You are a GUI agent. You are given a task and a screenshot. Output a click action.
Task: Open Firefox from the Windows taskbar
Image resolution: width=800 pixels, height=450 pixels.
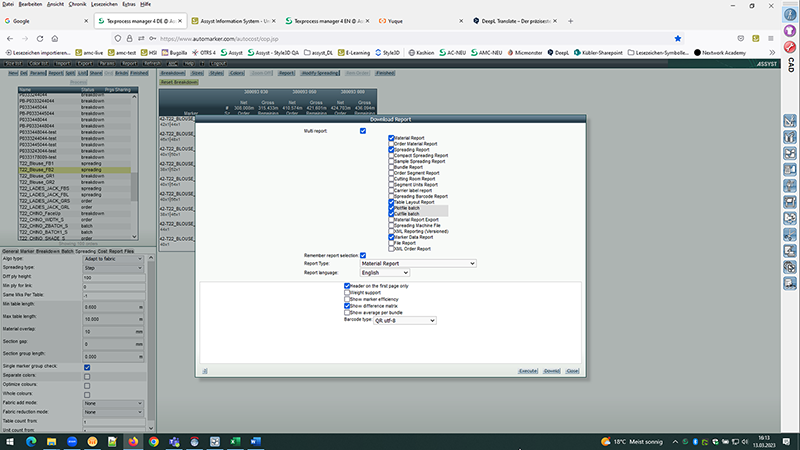[133, 440]
